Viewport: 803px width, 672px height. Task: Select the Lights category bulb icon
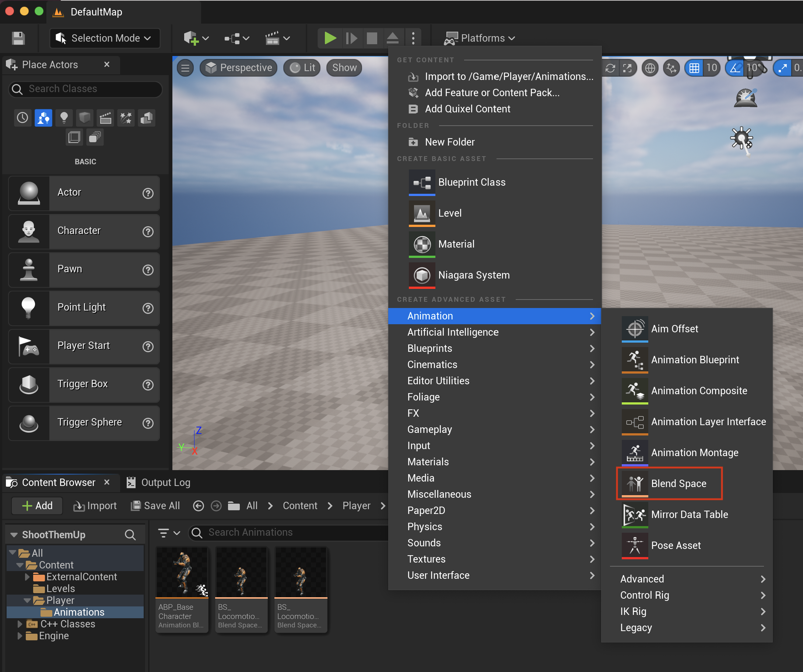coord(64,118)
